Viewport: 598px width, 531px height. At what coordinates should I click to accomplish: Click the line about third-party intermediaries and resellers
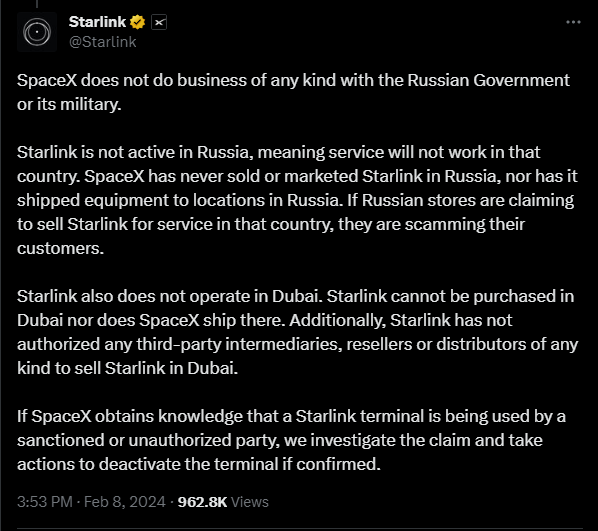(297, 344)
